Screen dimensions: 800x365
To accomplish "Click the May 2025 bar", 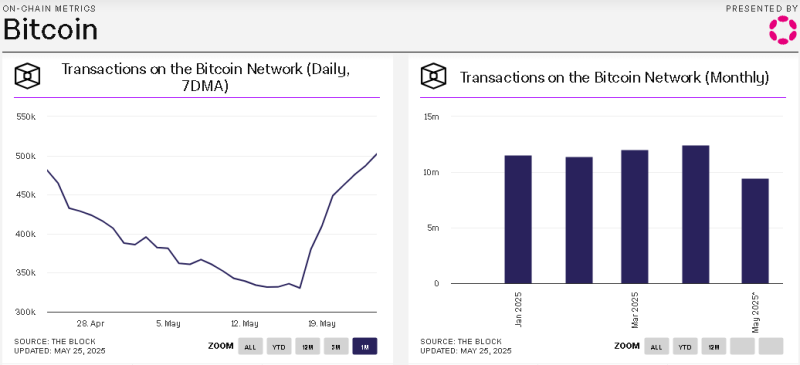I will 755,231.
